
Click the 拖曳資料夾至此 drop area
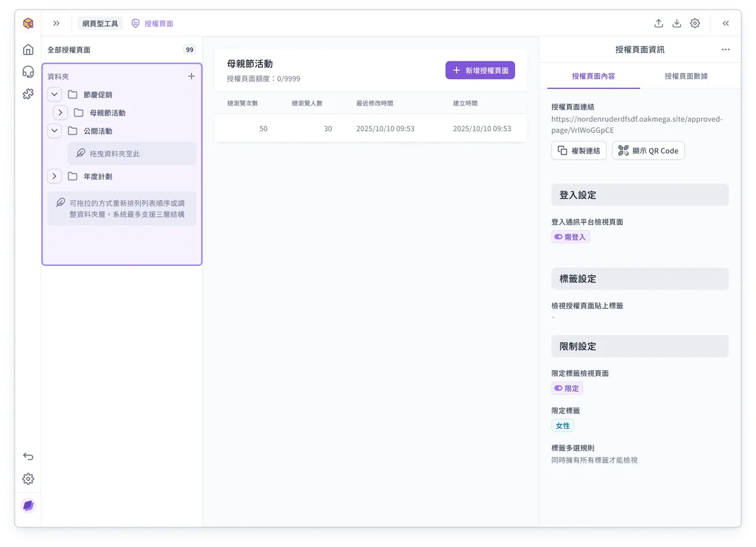tap(132, 154)
